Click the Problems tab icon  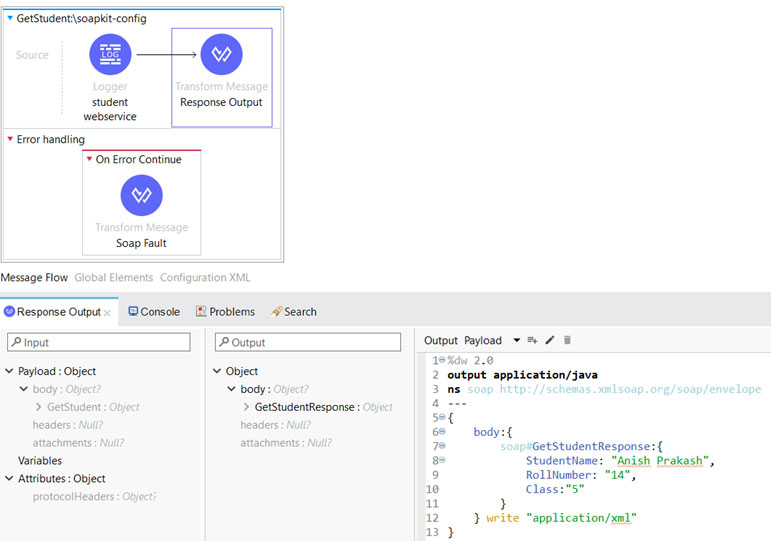click(x=201, y=311)
